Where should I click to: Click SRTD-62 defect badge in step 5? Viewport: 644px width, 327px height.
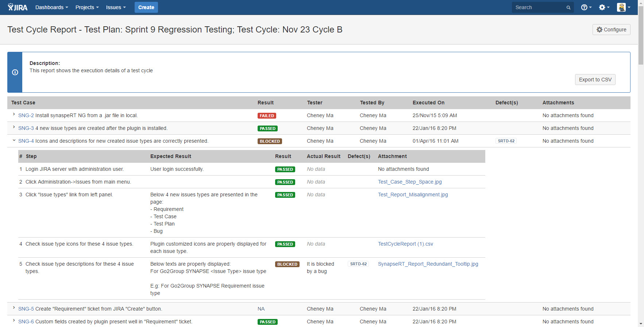pos(358,264)
